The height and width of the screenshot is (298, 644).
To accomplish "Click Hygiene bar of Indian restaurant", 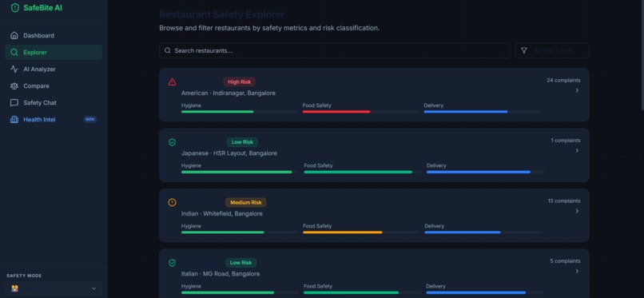I will click(x=240, y=232).
